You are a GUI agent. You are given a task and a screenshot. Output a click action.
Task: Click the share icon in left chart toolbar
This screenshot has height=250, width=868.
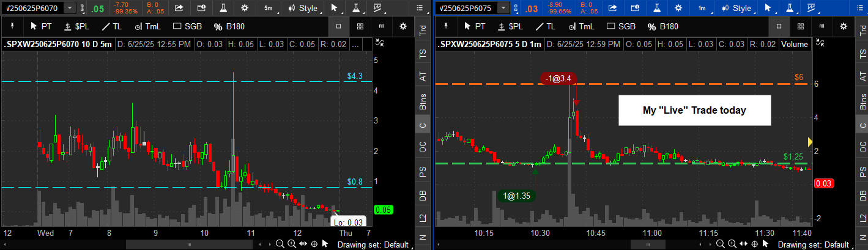click(179, 8)
